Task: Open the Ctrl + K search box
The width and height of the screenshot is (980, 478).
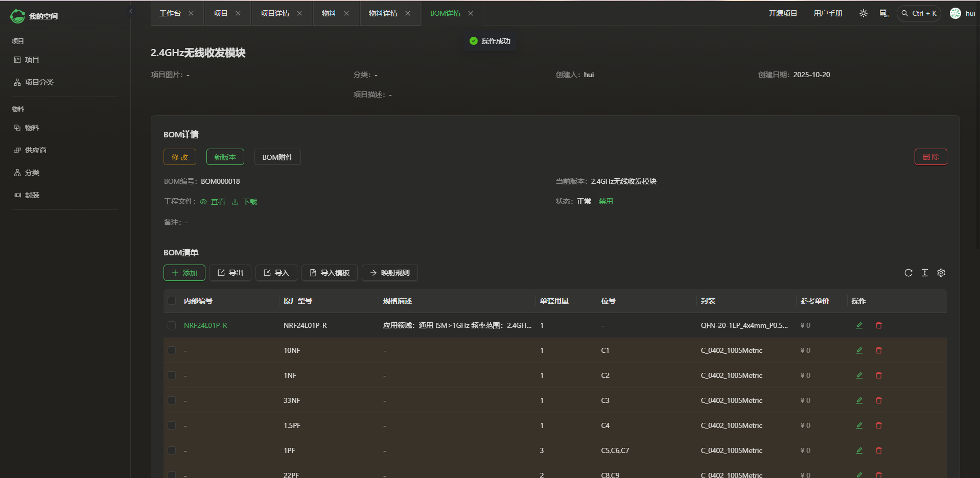Action: (x=919, y=13)
